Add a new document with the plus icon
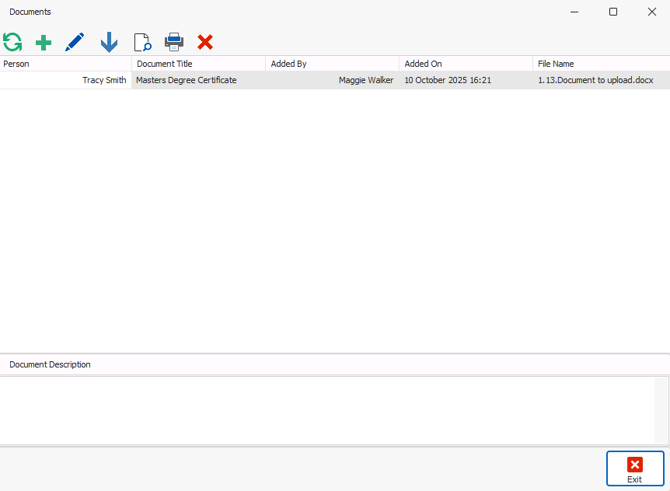This screenshot has width=670, height=491. (43, 42)
